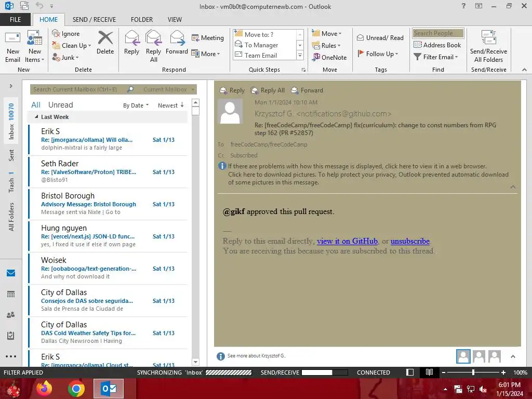
Task: Open the More respond options
Action: pyautogui.click(x=206, y=54)
